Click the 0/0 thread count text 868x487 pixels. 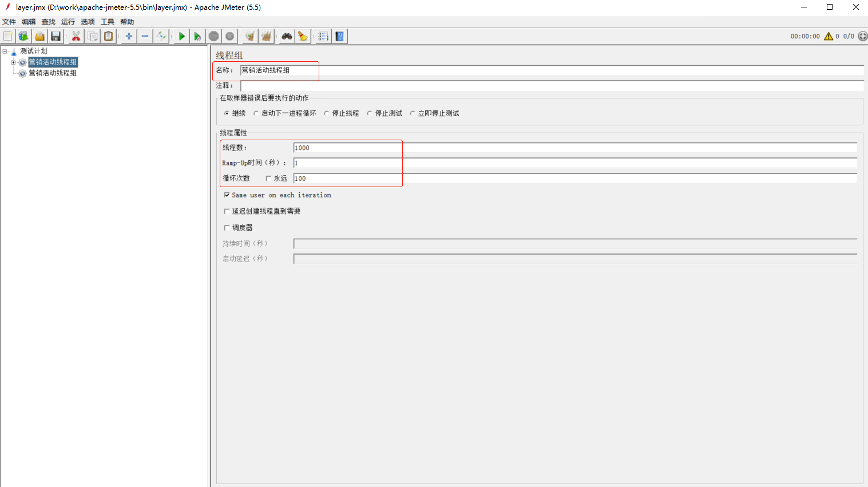click(x=849, y=36)
